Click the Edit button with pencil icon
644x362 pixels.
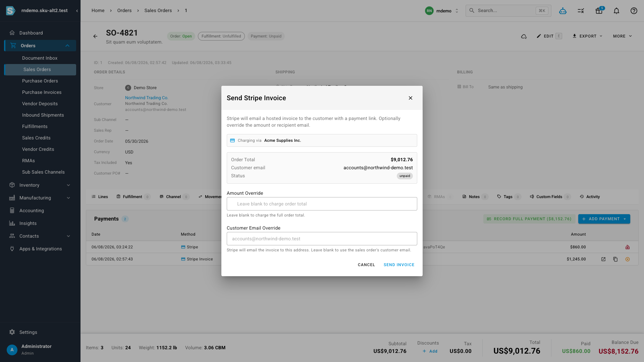(x=549, y=36)
